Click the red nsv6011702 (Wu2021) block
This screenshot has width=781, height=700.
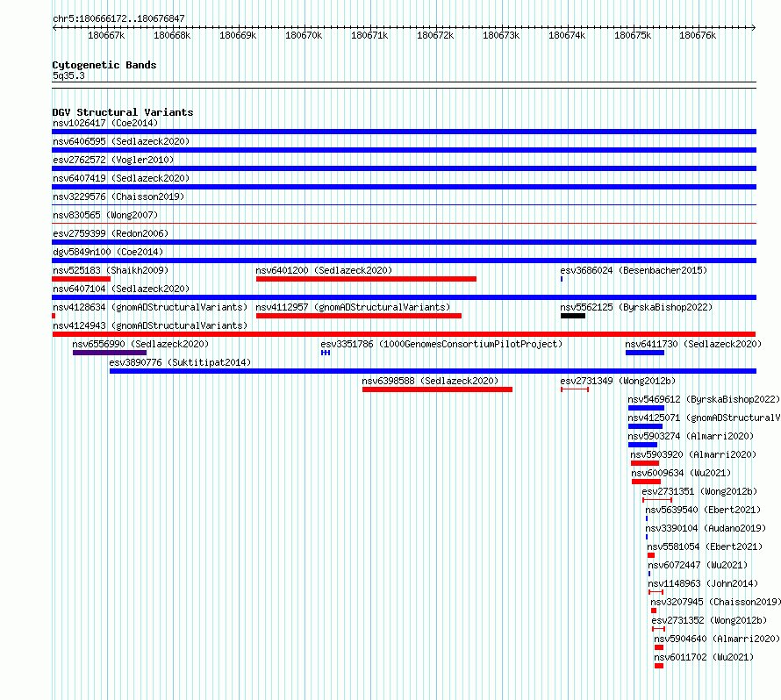[x=659, y=666]
